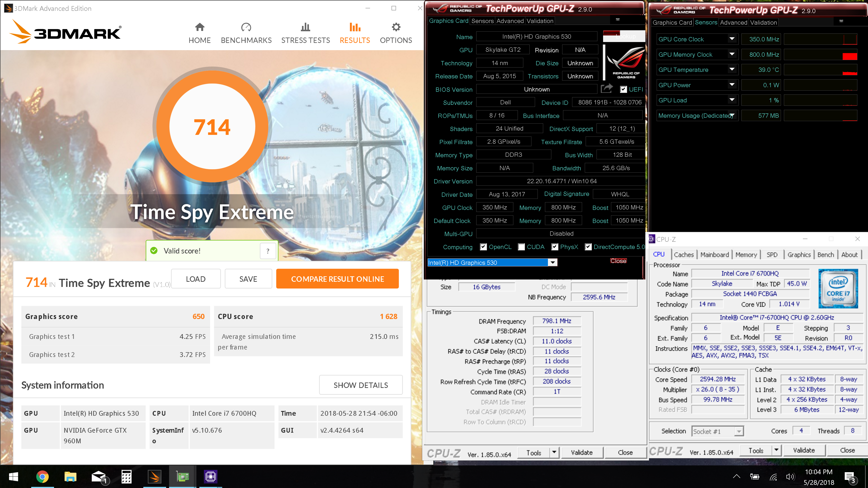This screenshot has width=868, height=488.
Task: Open the STRESS TESTS chart icon
Action: click(305, 27)
